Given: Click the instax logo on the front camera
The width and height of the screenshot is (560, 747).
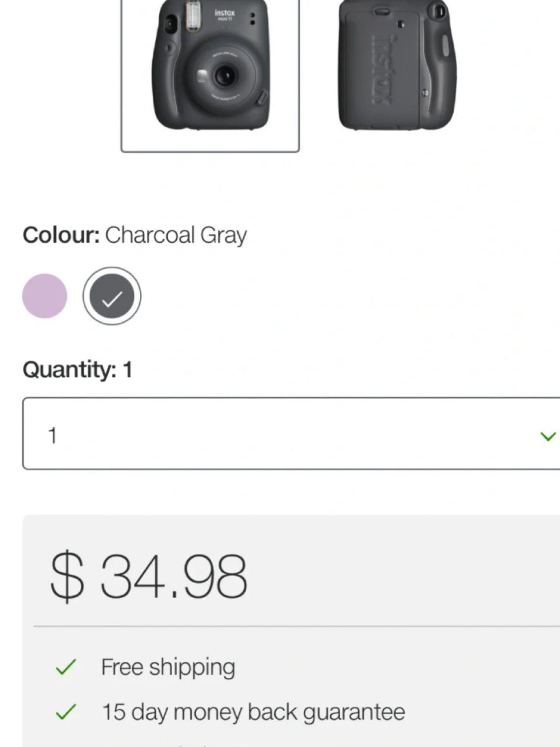Looking at the screenshot, I should click(x=225, y=13).
